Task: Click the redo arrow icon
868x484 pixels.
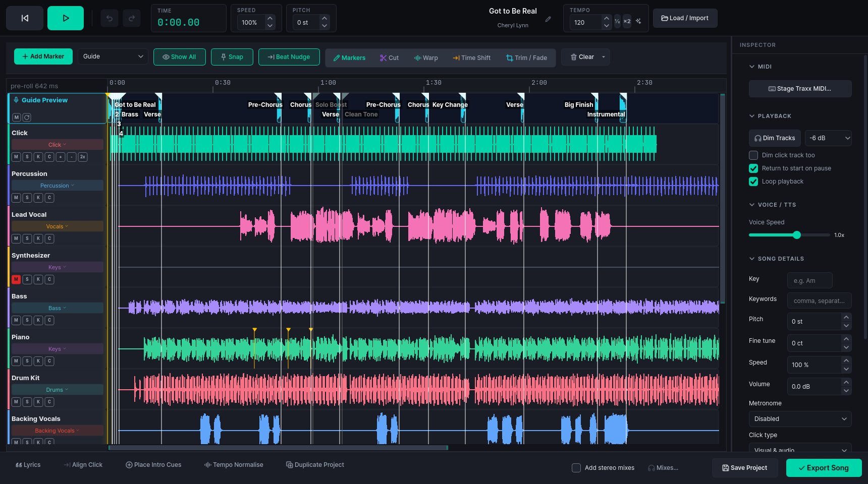Action: (132, 18)
